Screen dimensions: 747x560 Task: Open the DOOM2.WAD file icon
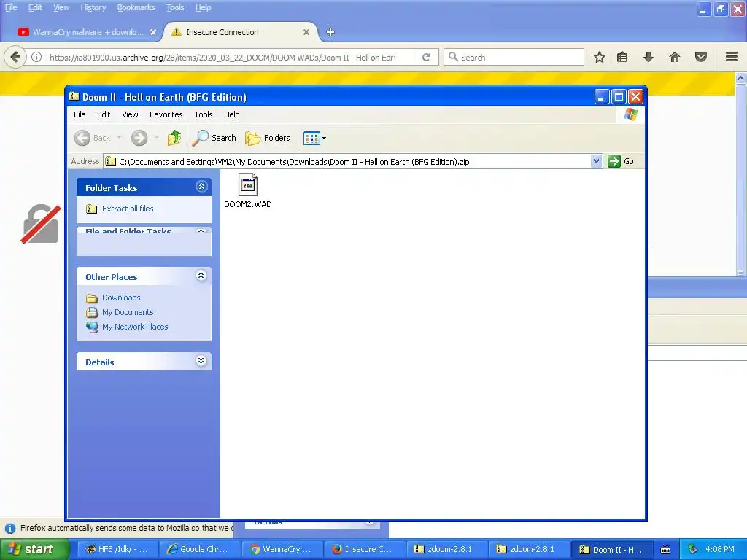coord(248,184)
